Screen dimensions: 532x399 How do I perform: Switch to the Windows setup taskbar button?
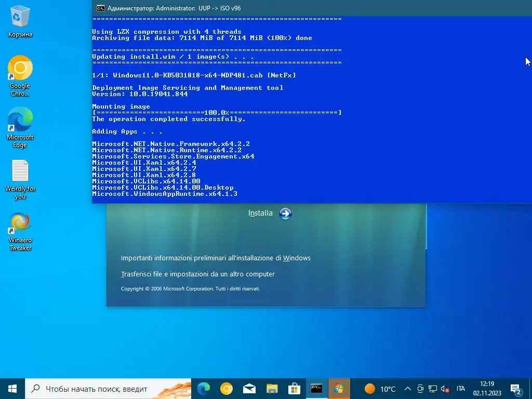click(339, 389)
